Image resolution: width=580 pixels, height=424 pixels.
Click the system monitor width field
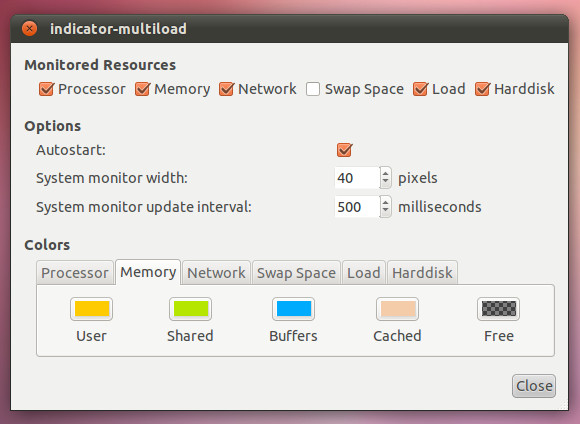point(357,178)
